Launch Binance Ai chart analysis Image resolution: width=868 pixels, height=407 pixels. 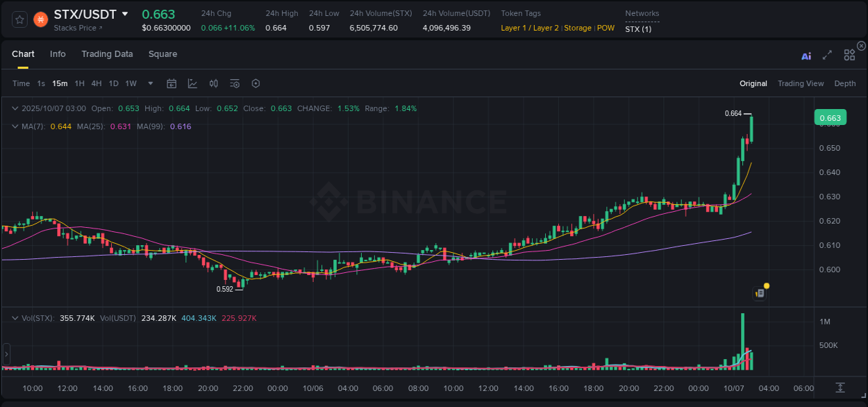(806, 56)
